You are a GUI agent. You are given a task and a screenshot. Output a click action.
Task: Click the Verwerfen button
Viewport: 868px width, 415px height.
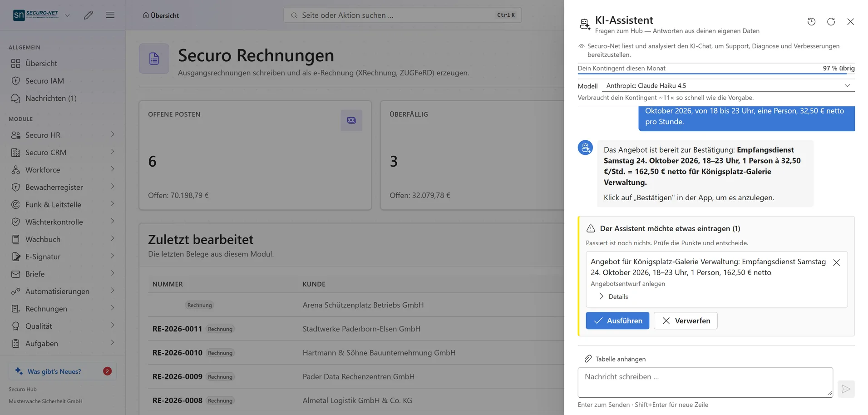(686, 321)
